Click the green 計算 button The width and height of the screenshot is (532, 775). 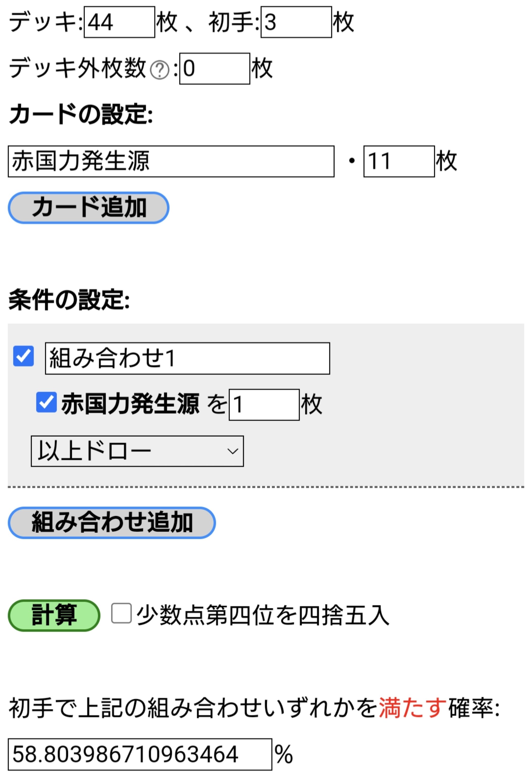[54, 615]
